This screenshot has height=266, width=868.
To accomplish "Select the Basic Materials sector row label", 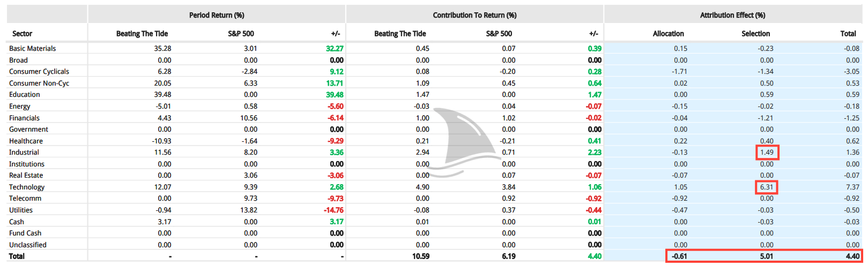I will point(32,49).
